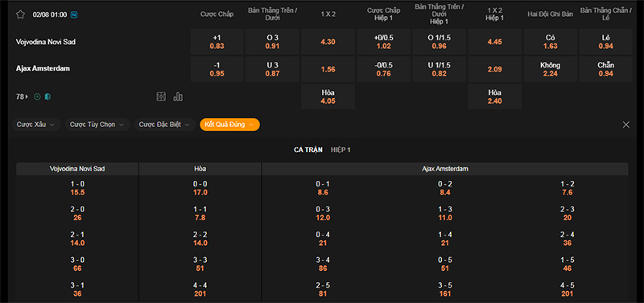Image resolution: width=644 pixels, height=303 pixels.
Task: Open the pitch field view icon
Action: (x=161, y=96)
